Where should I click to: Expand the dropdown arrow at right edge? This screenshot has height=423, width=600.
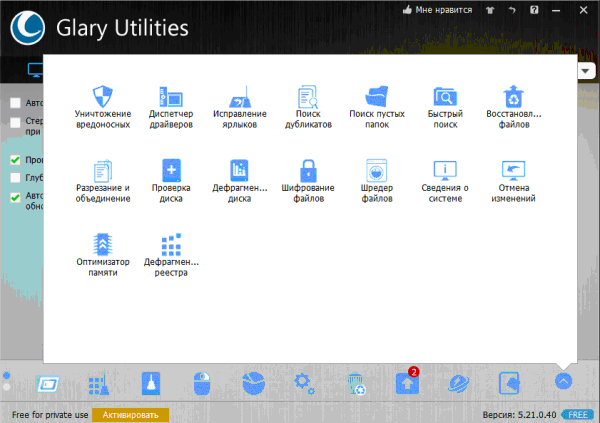pyautogui.click(x=587, y=69)
